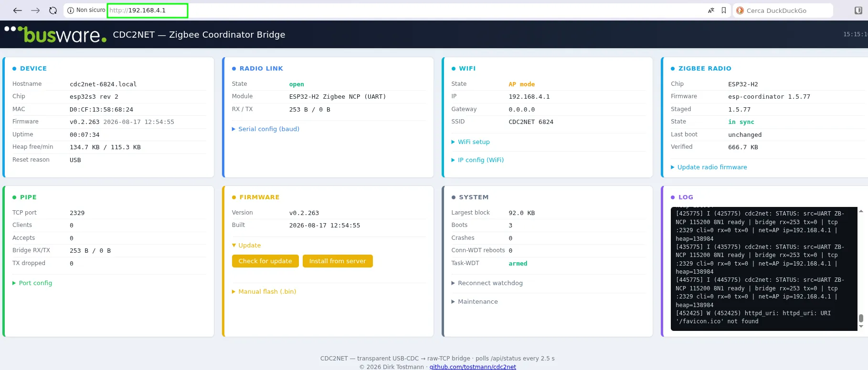The height and width of the screenshot is (370, 868).
Task: Click Heap free/min value '134.7 KB / 115.3 KB'
Action: point(105,147)
